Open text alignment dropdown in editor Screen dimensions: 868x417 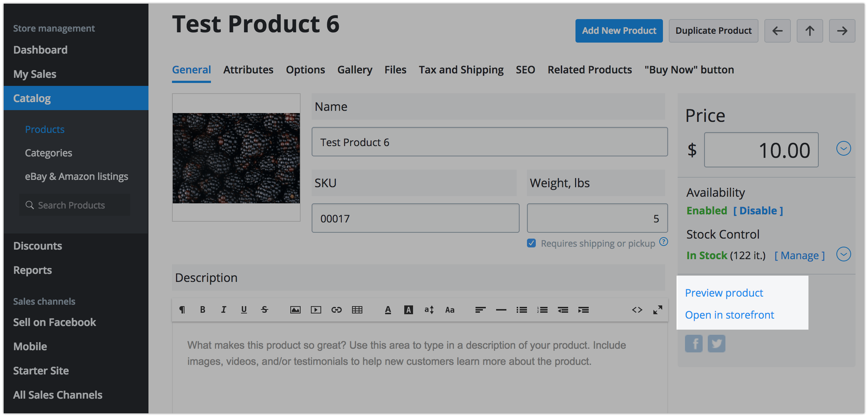click(480, 310)
